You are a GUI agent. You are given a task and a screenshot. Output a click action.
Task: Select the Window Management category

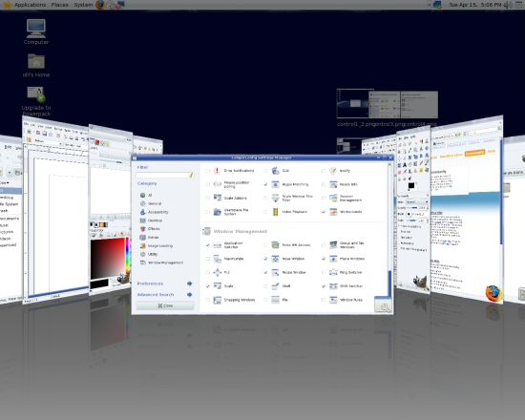click(161, 262)
